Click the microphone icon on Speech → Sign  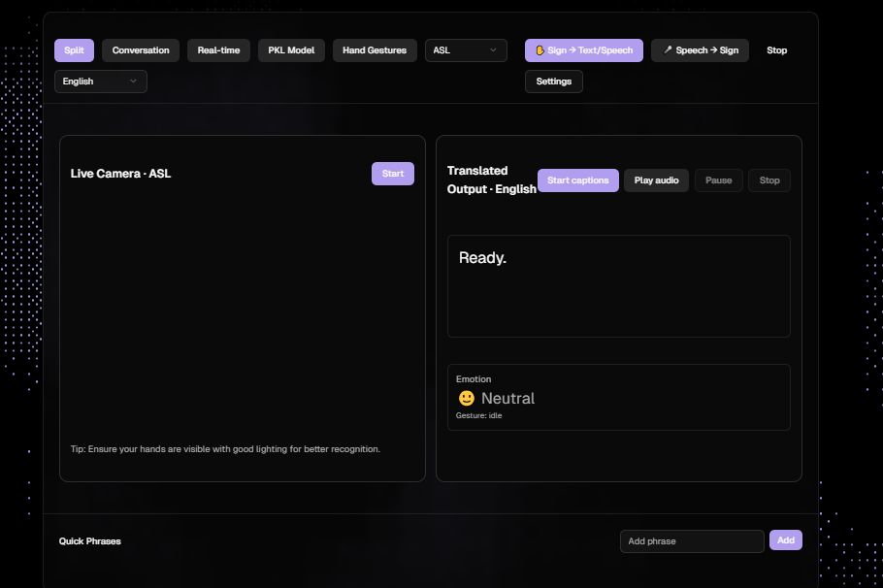[x=668, y=50]
